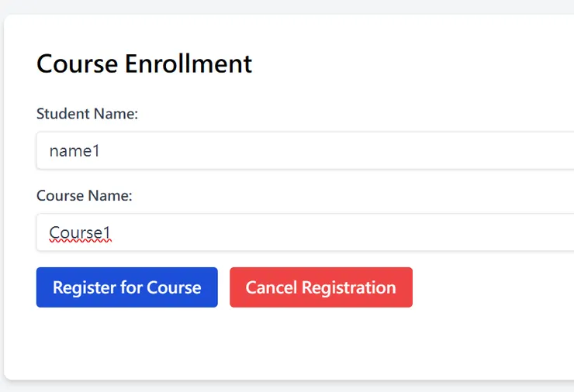The height and width of the screenshot is (392, 574).
Task: Click the word "Course" in the heading
Action: 77,64
